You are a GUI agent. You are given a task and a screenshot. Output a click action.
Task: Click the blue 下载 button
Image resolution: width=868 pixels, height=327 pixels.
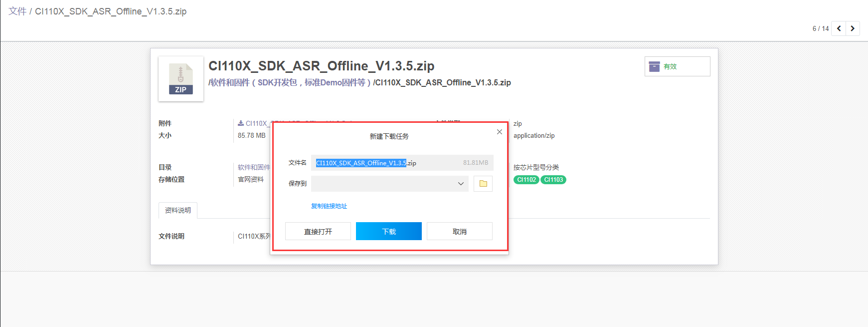click(389, 231)
